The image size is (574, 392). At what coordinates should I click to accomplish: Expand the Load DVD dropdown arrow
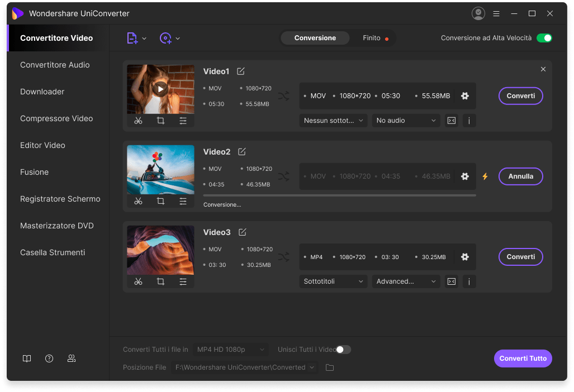(x=178, y=39)
